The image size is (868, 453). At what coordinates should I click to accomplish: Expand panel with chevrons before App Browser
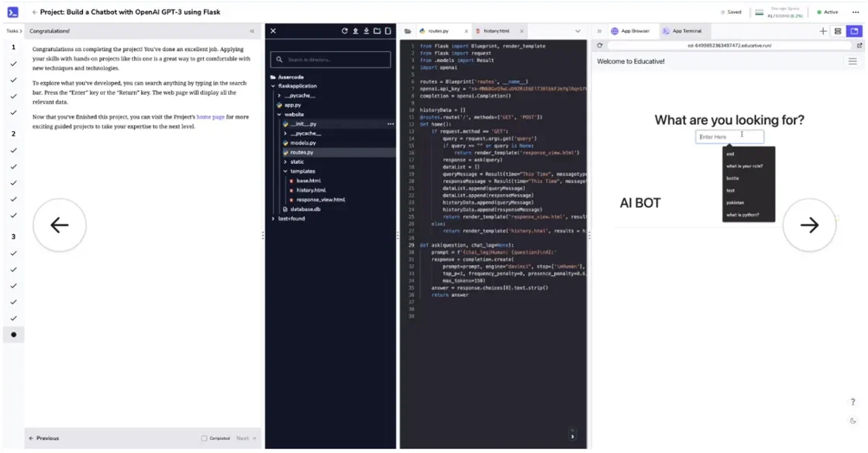[599, 31]
